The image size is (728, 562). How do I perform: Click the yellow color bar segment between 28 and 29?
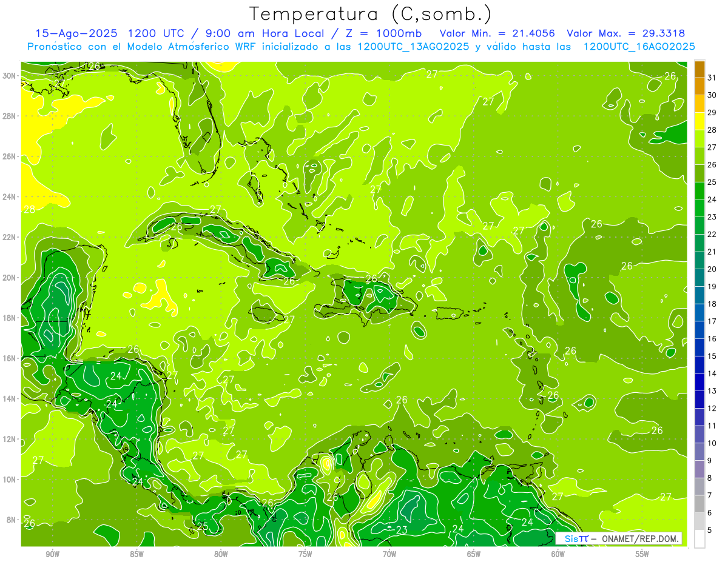[x=699, y=121]
